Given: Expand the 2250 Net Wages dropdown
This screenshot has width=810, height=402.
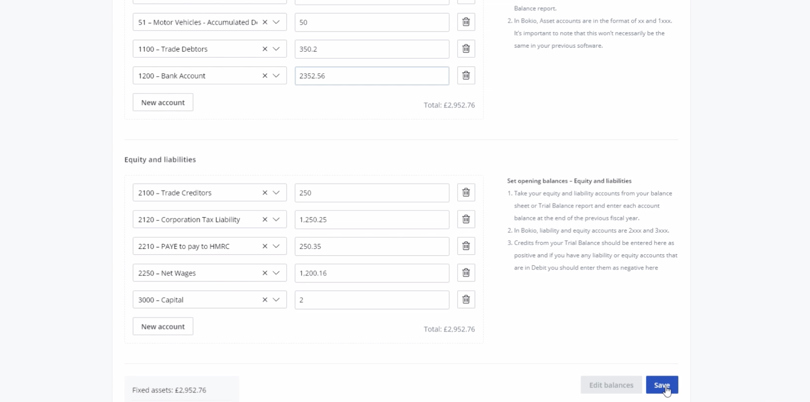Looking at the screenshot, I should [x=277, y=273].
